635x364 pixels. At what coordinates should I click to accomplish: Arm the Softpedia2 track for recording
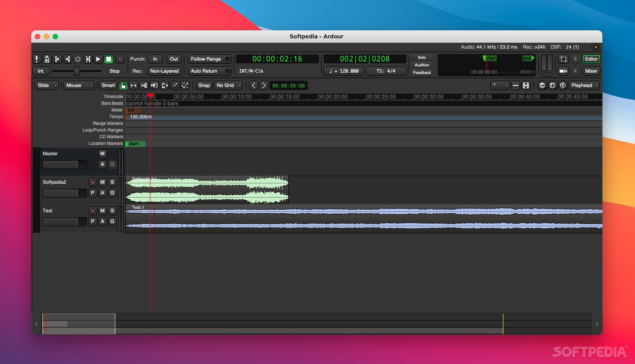[x=92, y=182]
